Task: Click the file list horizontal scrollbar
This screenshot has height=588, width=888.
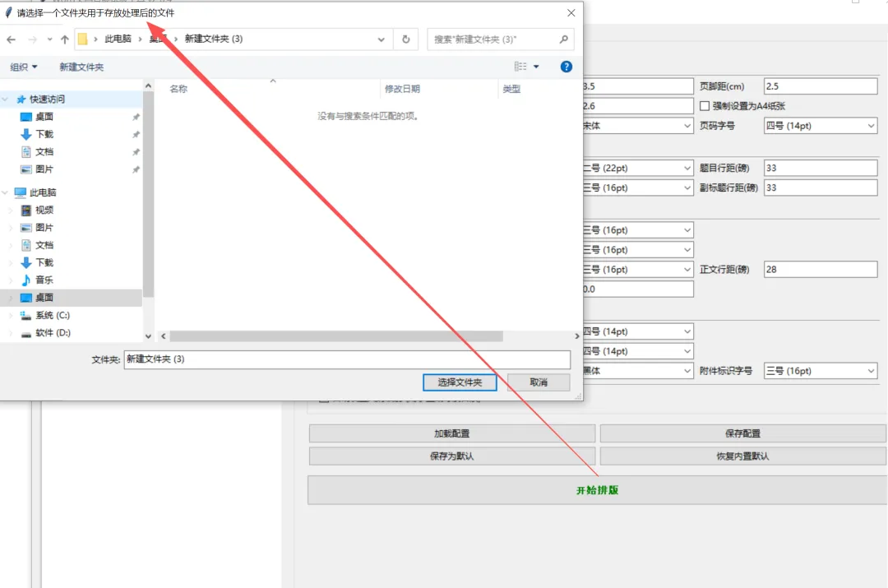Action: [x=336, y=336]
